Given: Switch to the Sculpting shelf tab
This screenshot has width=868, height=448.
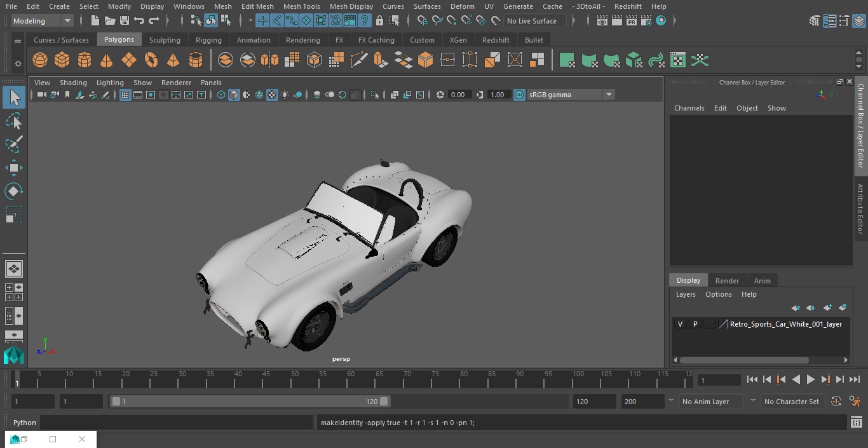Looking at the screenshot, I should [x=165, y=40].
